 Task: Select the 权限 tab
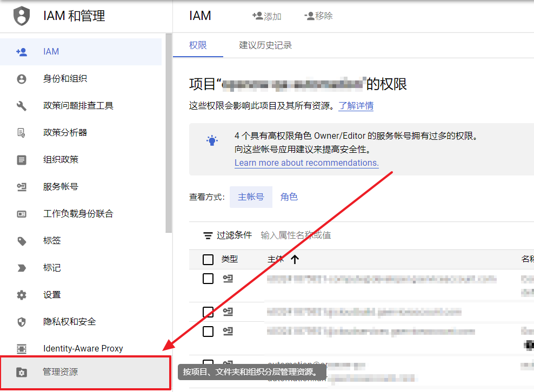198,45
